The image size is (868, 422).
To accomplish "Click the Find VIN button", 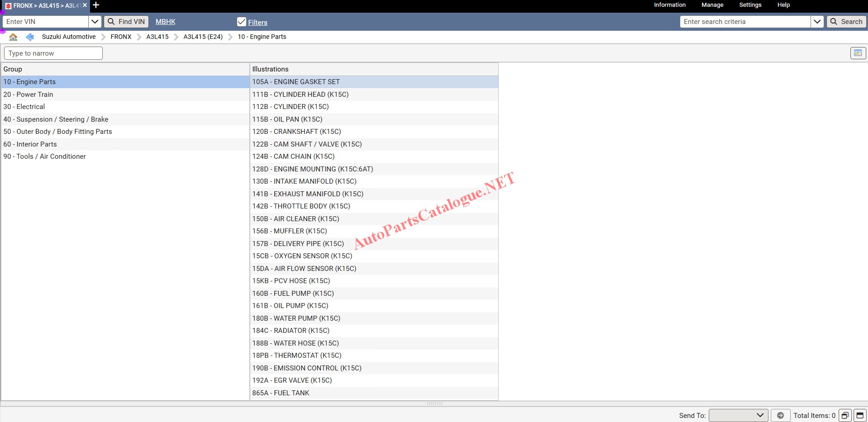I will coord(126,22).
